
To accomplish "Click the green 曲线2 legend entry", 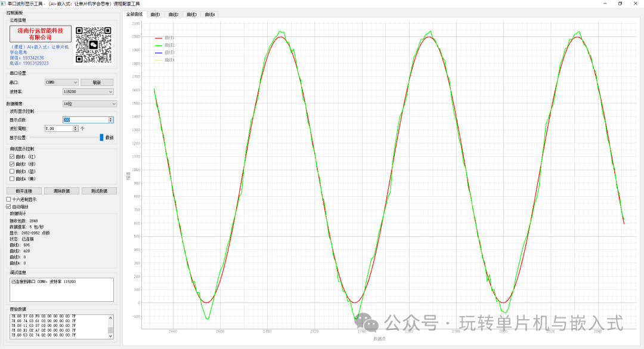I will 165,45.
